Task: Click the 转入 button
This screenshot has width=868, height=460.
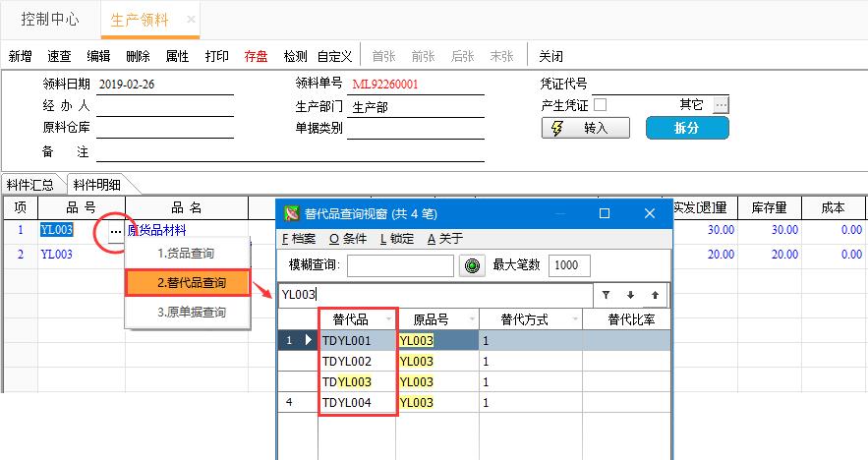Action: 587,129
